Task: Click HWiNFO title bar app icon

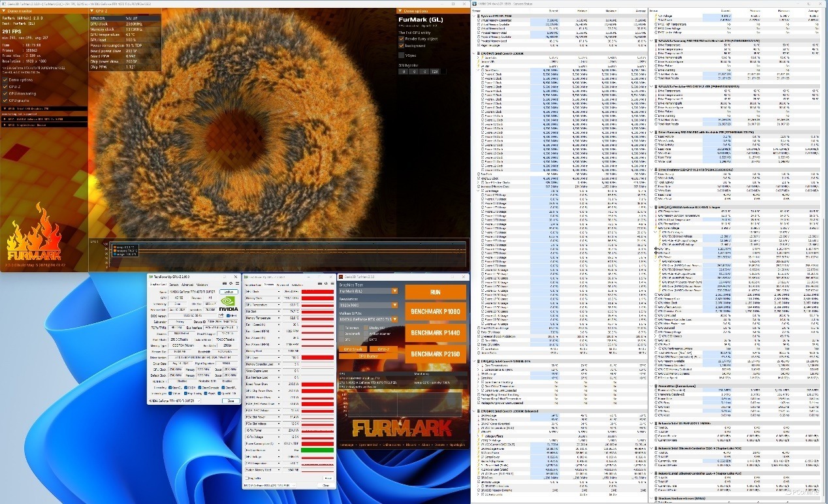Action: click(x=473, y=3)
